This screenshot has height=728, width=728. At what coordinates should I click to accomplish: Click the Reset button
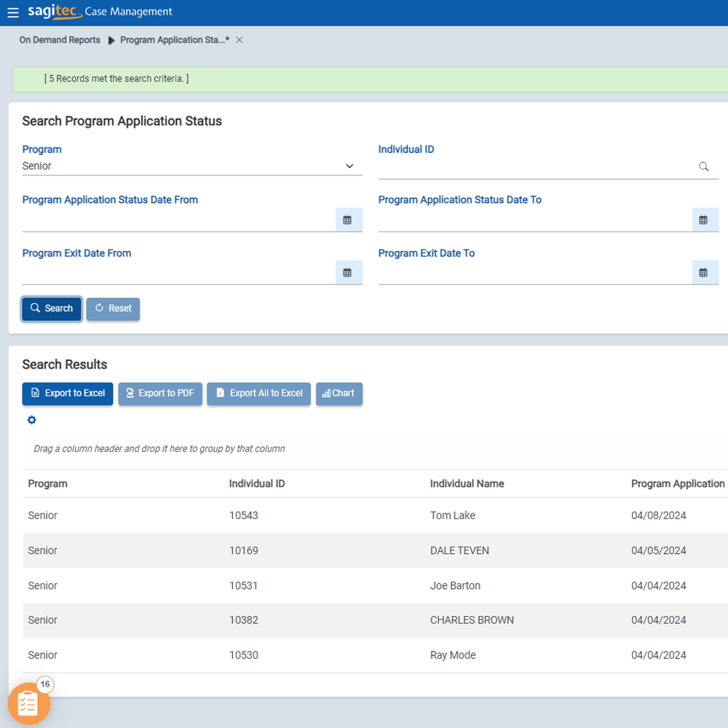pos(113,309)
